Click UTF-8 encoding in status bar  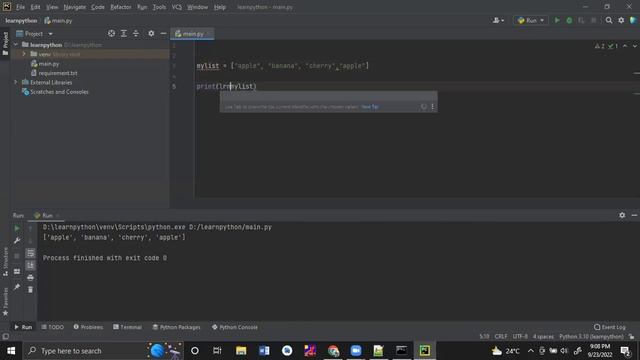pyautogui.click(x=520, y=337)
